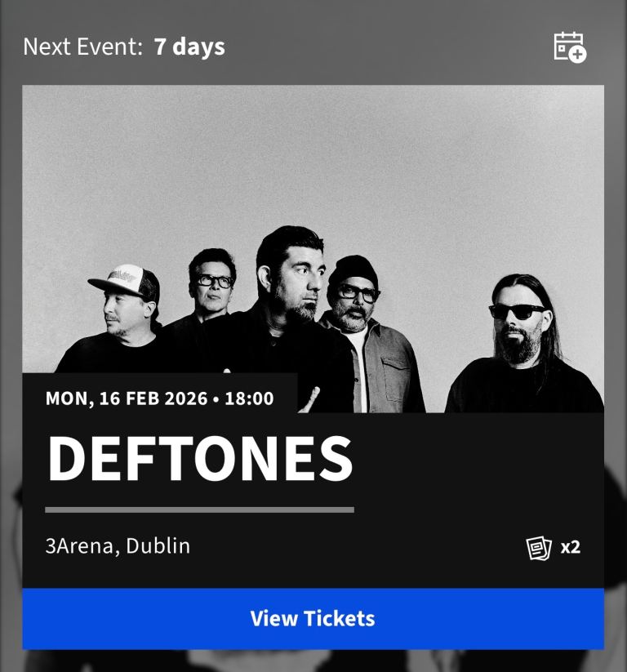Click the center singer's face in photo
The image size is (627, 672).
click(x=296, y=278)
